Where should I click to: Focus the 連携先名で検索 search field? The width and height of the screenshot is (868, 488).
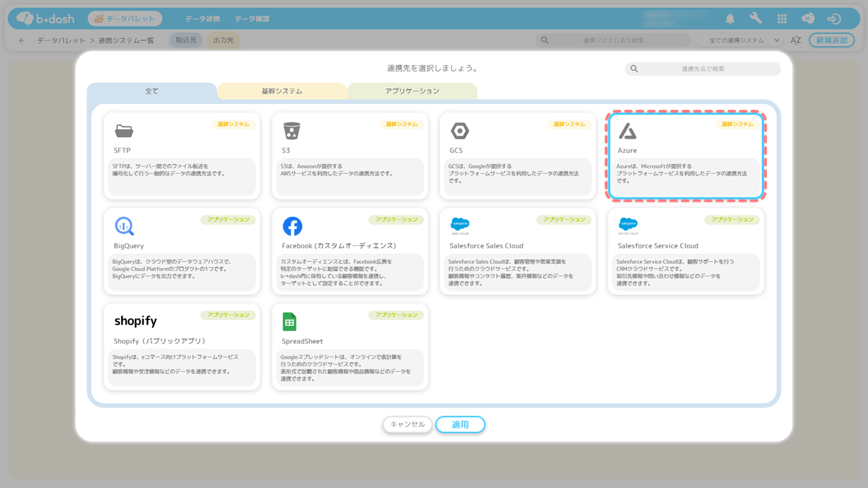coord(703,69)
